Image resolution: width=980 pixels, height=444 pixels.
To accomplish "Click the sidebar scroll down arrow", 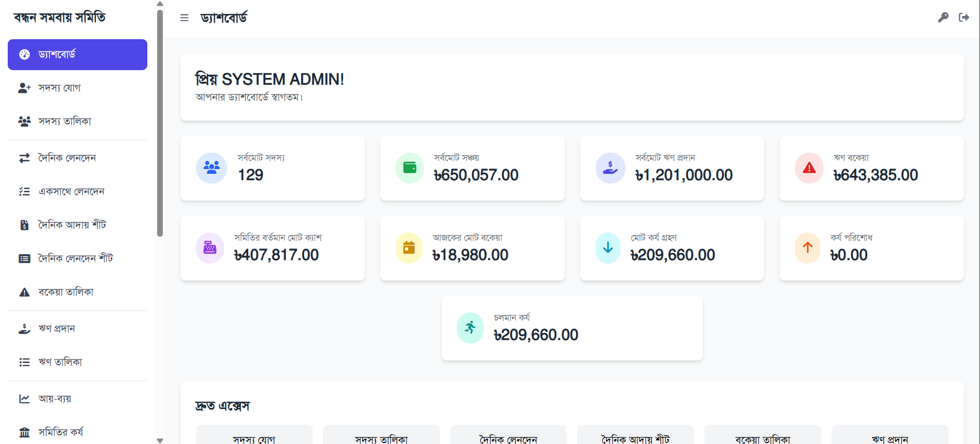I will (x=160, y=440).
